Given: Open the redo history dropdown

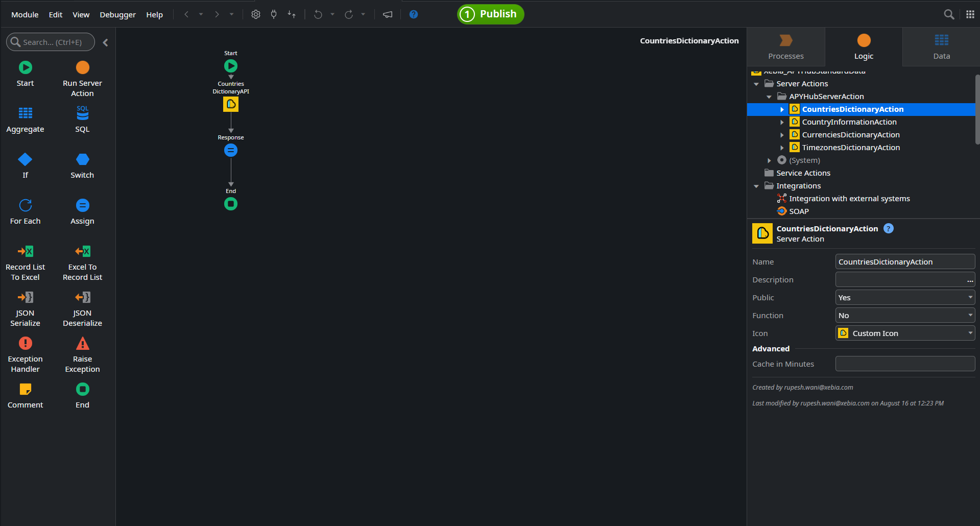Looking at the screenshot, I should [363, 14].
